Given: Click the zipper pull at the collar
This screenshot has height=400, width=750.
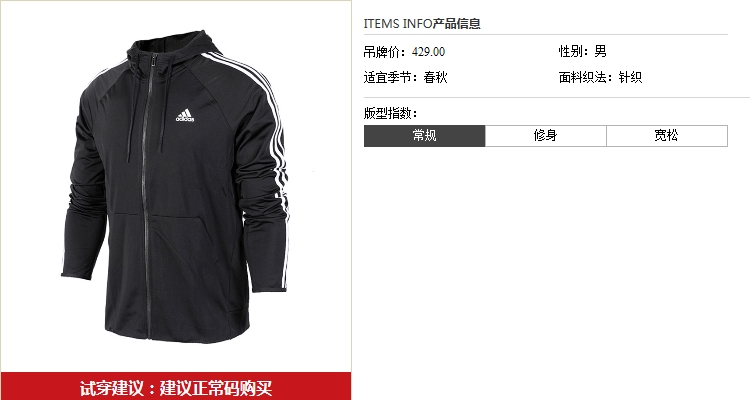Looking at the screenshot, I should point(154,60).
